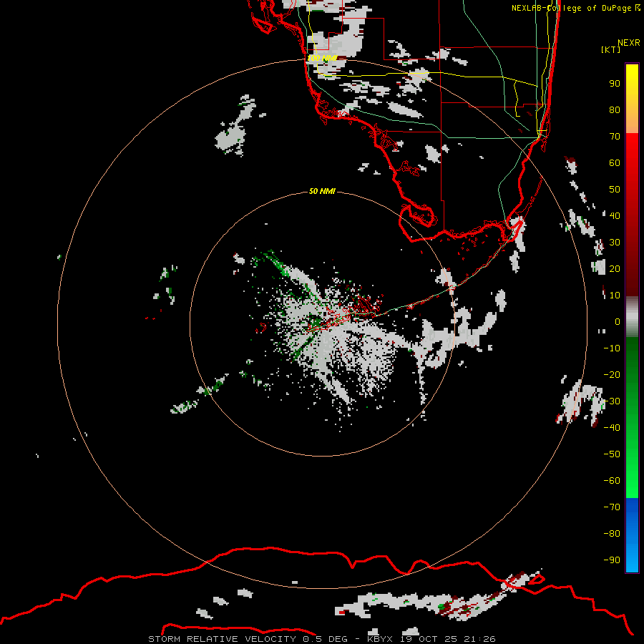Click the "KBYX" station ID in caption
The image size is (644, 644).
(x=380, y=639)
